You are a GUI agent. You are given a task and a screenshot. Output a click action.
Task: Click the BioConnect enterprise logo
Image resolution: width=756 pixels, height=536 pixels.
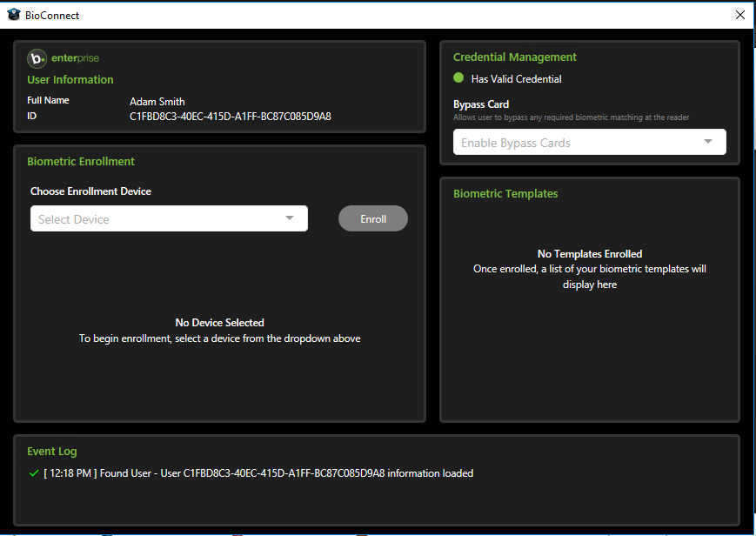click(x=64, y=58)
